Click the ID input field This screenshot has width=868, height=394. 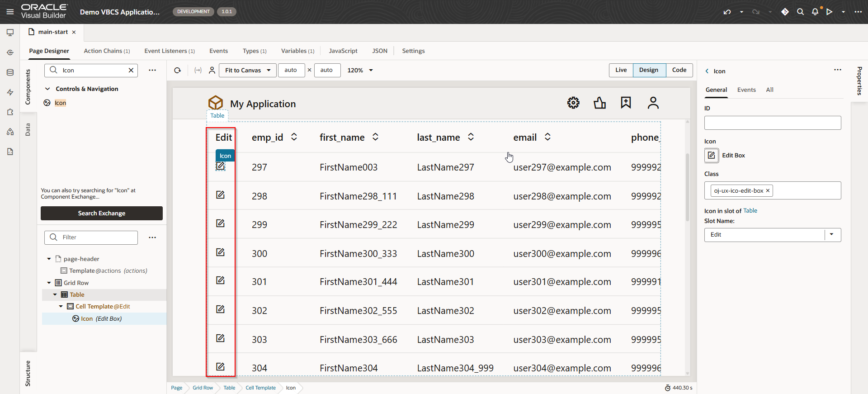[772, 123]
